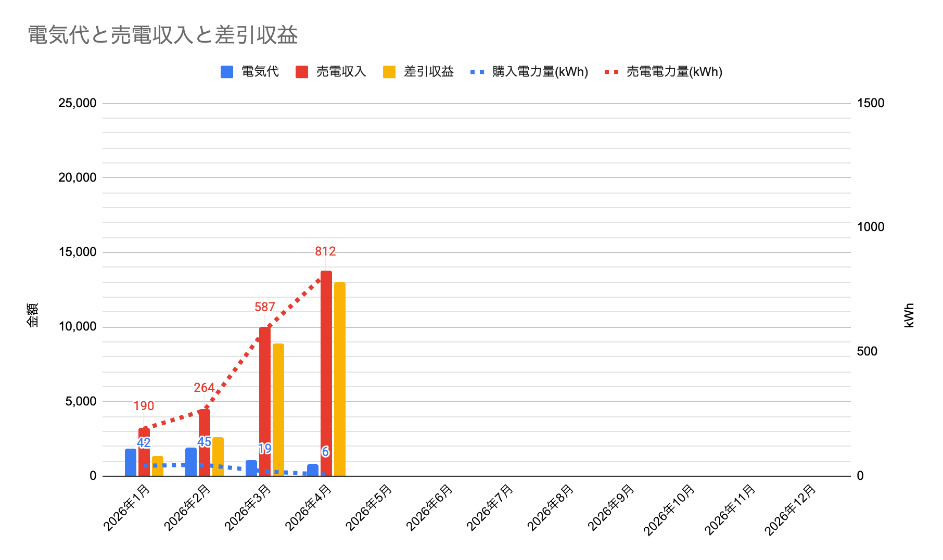Click the 190 data label
Viewport: 943px width, 560px height.
tap(144, 406)
